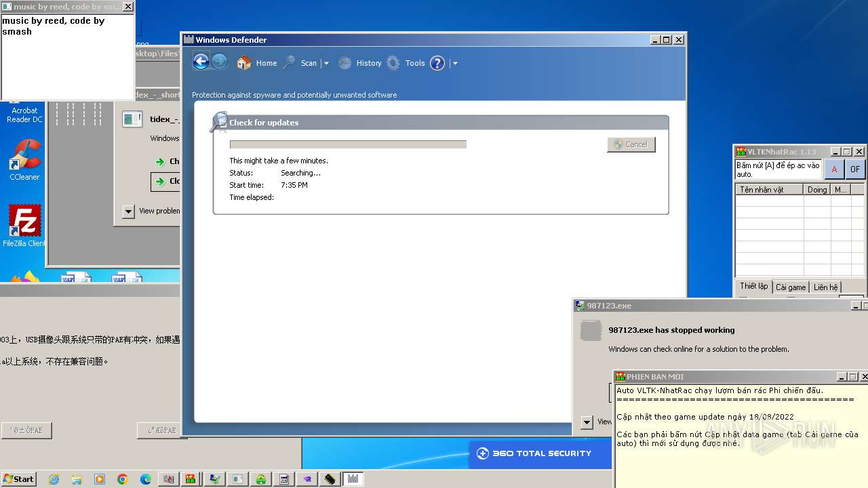Switch to the chip icon taskbar app
Screen dimensions: 868x488
click(x=330, y=479)
